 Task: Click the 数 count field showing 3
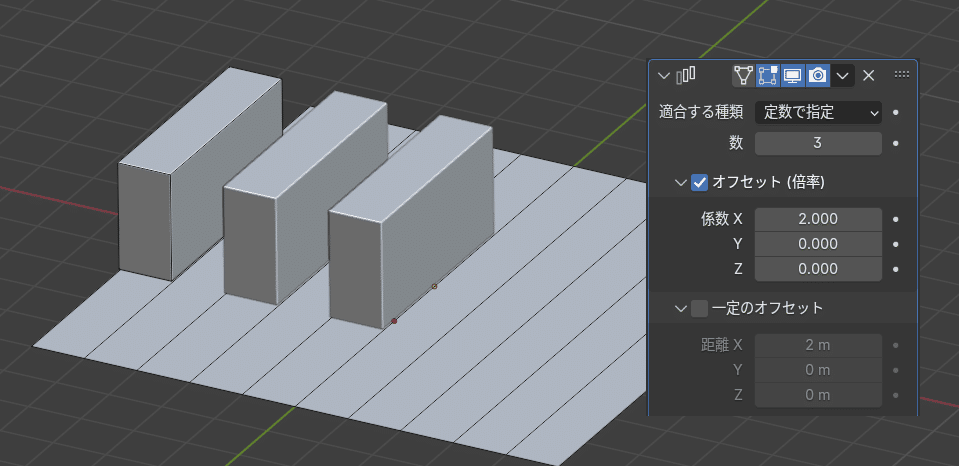pyautogui.click(x=818, y=144)
